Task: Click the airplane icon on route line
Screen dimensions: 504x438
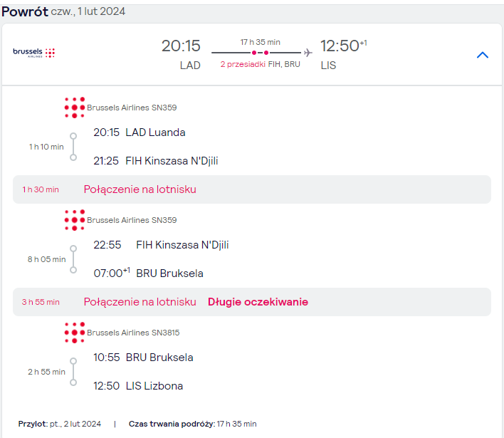Action: pyautogui.click(x=308, y=53)
